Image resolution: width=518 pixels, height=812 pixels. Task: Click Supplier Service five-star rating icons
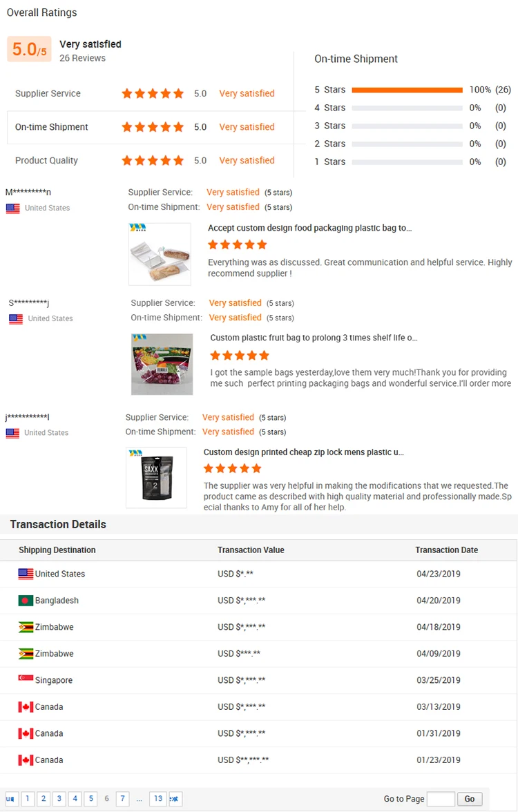click(153, 93)
